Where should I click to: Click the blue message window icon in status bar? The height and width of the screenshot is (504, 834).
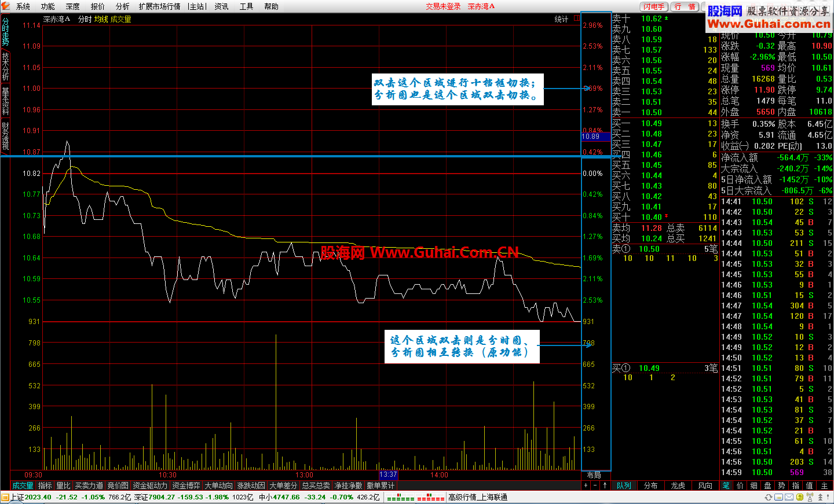778,497
